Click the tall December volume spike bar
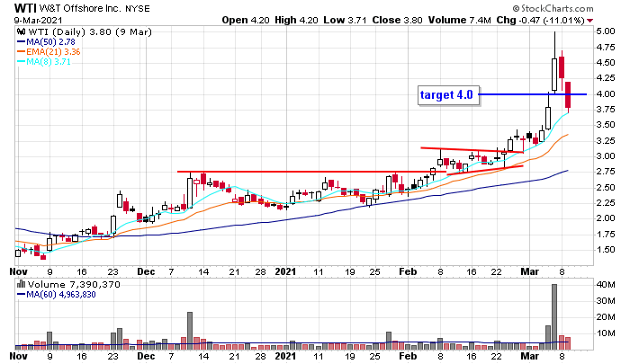The image size is (630, 364). 190,331
